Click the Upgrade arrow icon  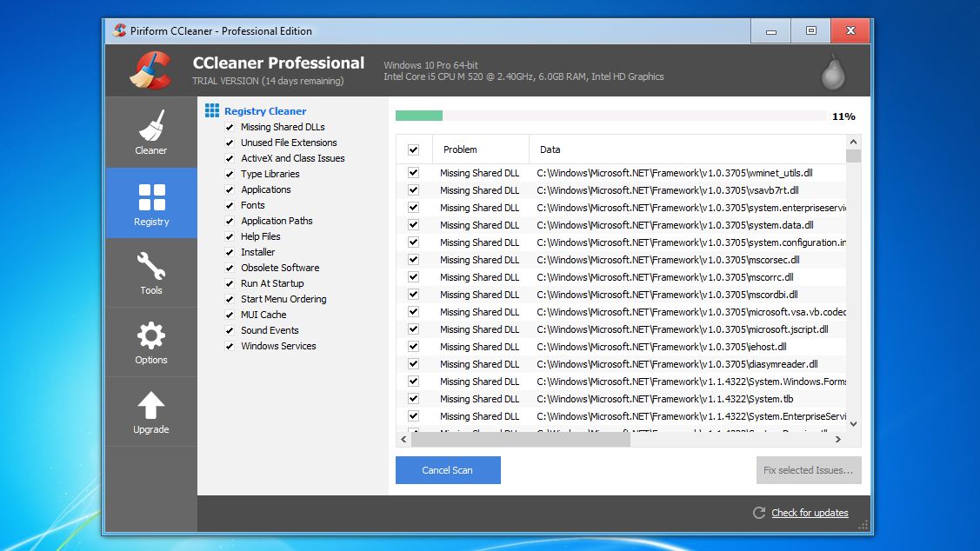tap(151, 405)
